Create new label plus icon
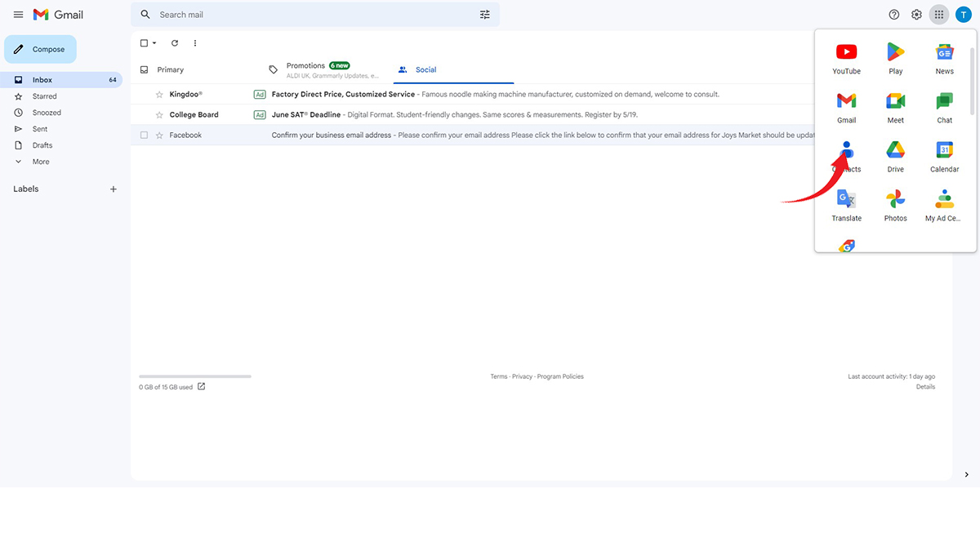 point(114,189)
